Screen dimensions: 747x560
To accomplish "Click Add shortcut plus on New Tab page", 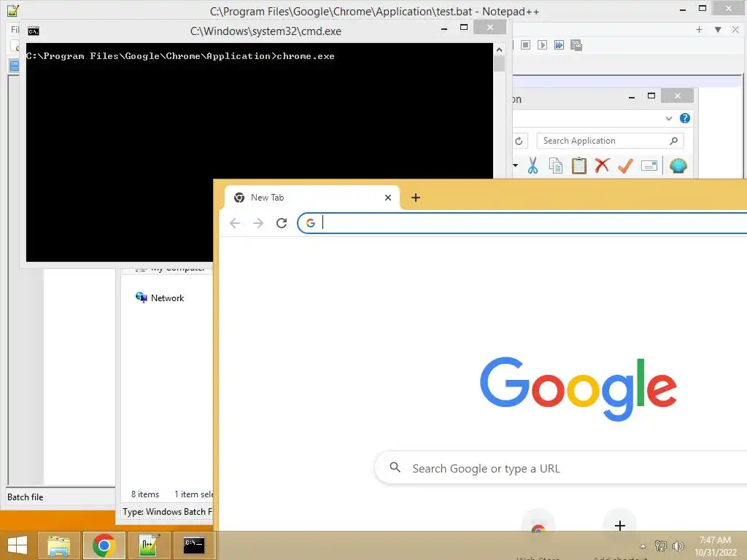I will pos(619,526).
